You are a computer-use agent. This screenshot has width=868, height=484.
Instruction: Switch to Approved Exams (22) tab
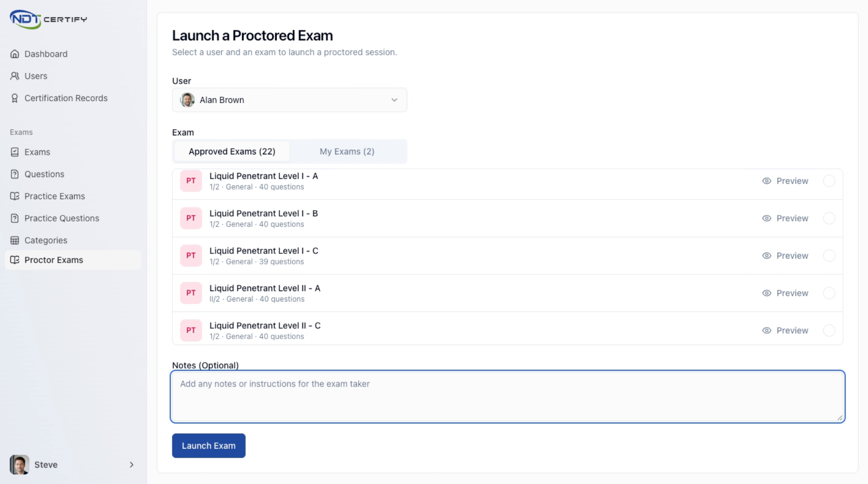click(x=232, y=152)
